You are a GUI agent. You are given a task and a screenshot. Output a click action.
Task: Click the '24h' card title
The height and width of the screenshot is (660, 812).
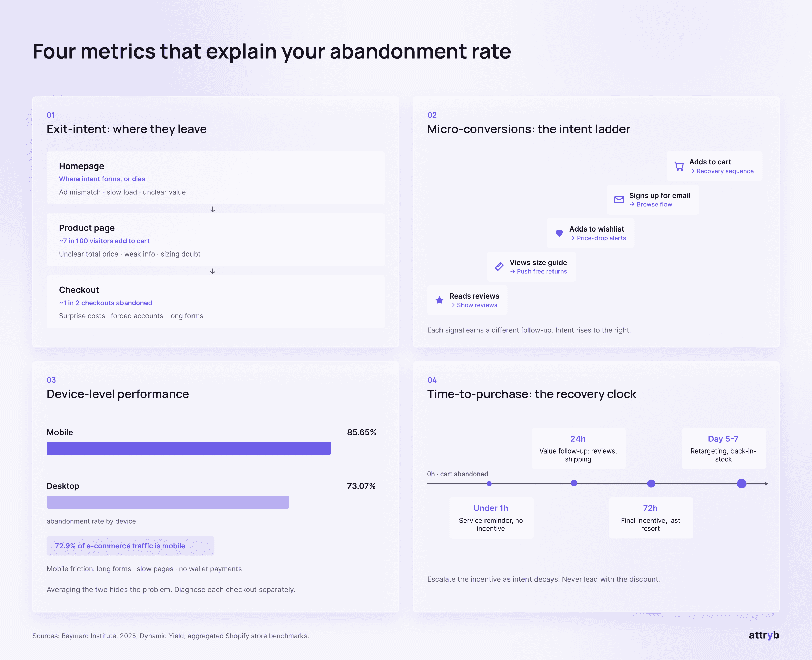pyautogui.click(x=578, y=439)
